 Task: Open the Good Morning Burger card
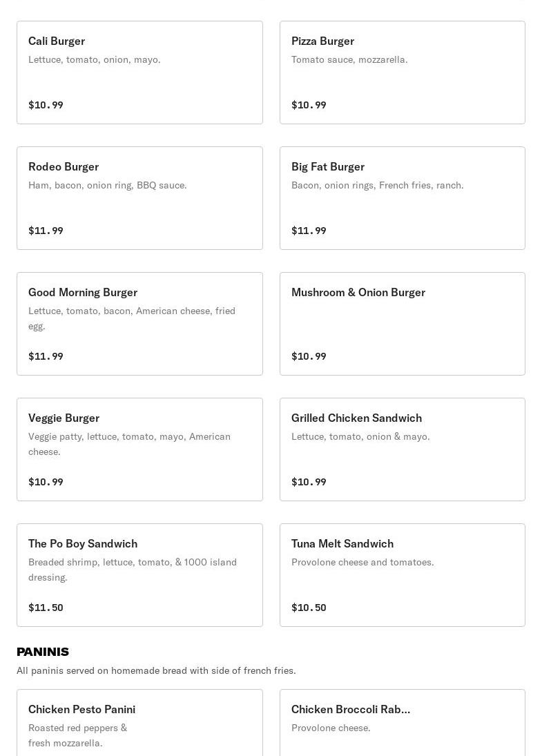139,324
